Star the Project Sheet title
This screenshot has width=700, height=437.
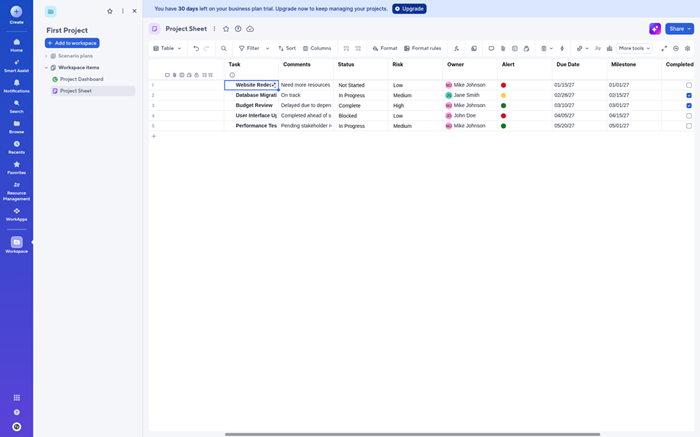pyautogui.click(x=226, y=29)
